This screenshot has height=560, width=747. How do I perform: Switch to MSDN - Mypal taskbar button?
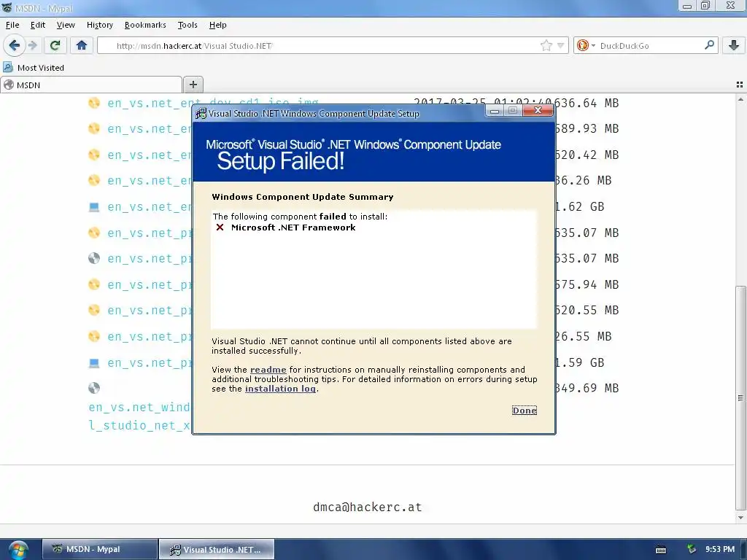100,549
